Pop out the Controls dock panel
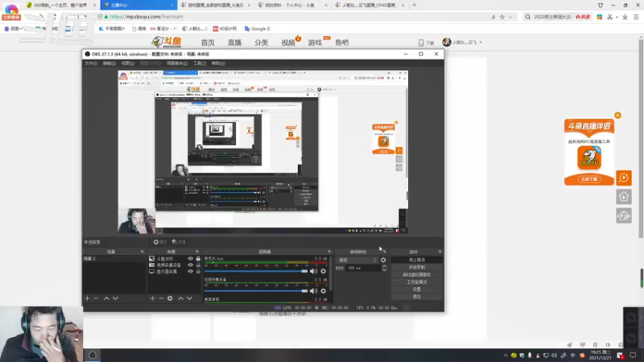The width and height of the screenshot is (644, 362). (x=440, y=252)
